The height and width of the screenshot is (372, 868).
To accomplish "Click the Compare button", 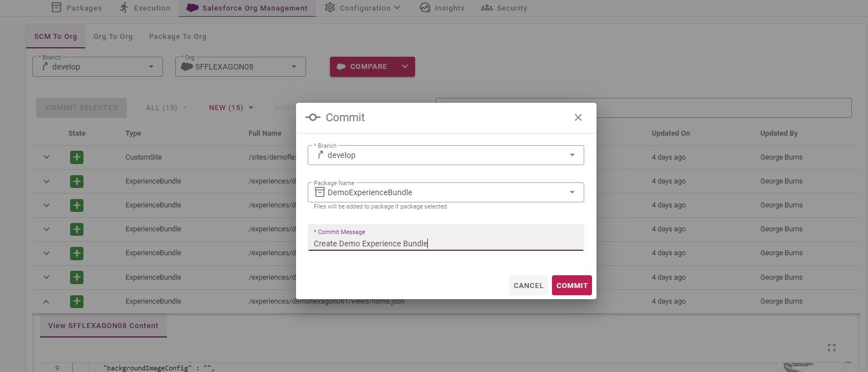I will [x=362, y=67].
